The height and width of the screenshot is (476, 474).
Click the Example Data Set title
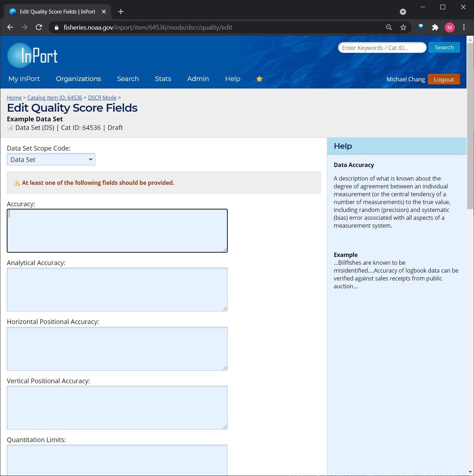35,119
